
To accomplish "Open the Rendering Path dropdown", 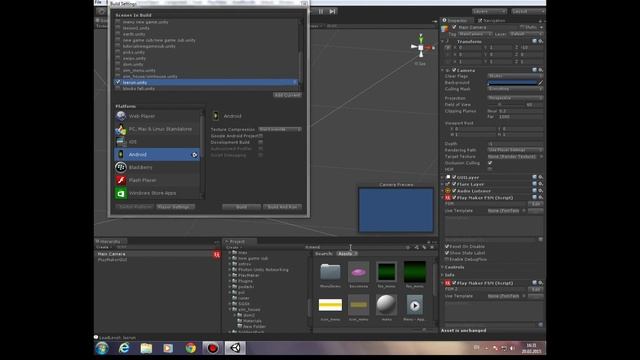I will click(515, 150).
